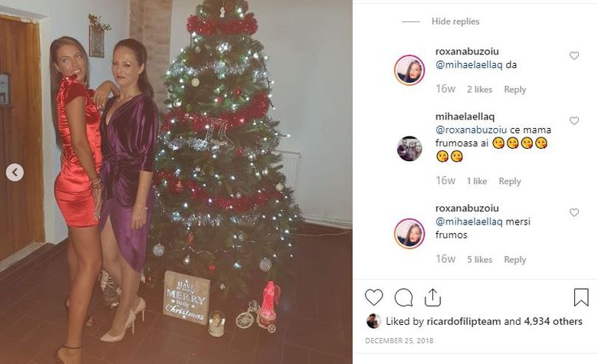598x364 pixels.
Task: Like the "ce mama frumoasa ai" comment
Action: click(574, 121)
